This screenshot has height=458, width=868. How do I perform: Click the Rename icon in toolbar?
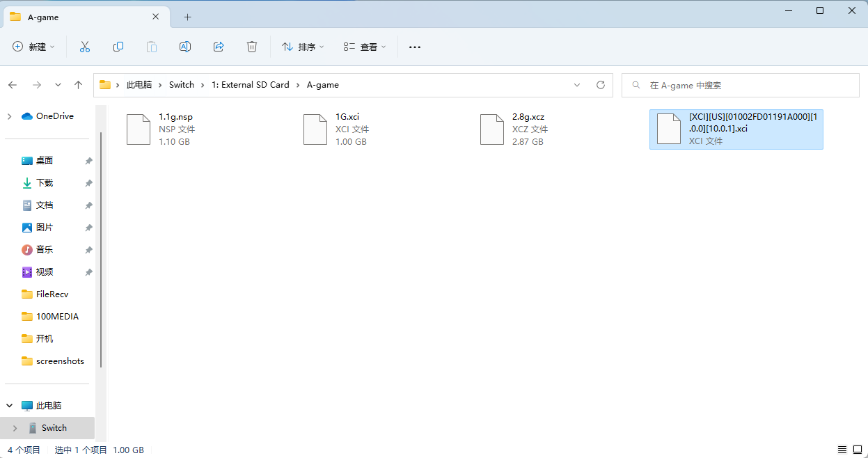point(185,47)
